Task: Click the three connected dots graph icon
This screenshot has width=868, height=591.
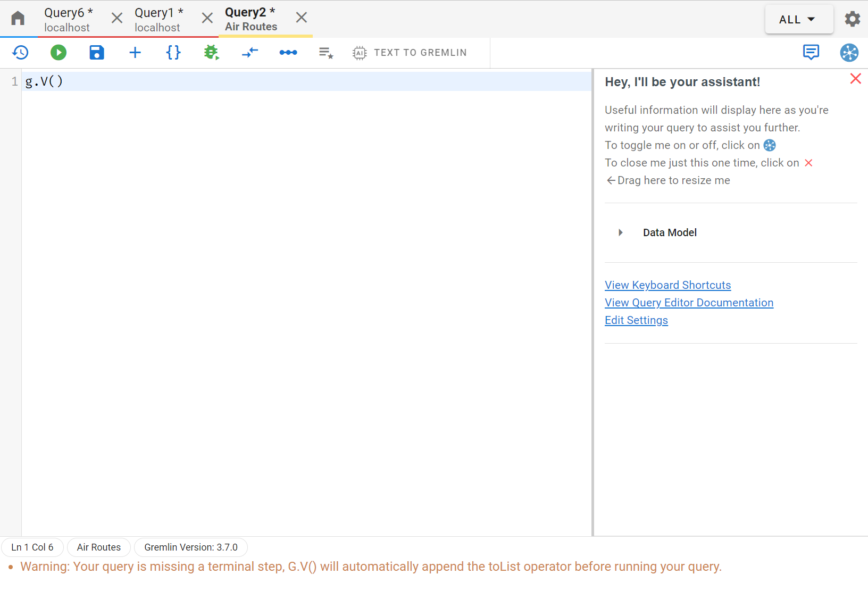Action: point(288,52)
